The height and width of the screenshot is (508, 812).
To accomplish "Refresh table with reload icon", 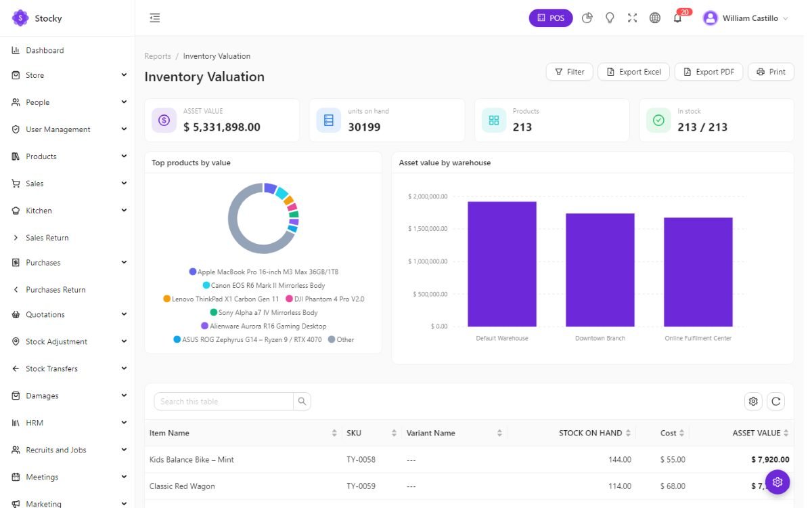I will [x=776, y=401].
